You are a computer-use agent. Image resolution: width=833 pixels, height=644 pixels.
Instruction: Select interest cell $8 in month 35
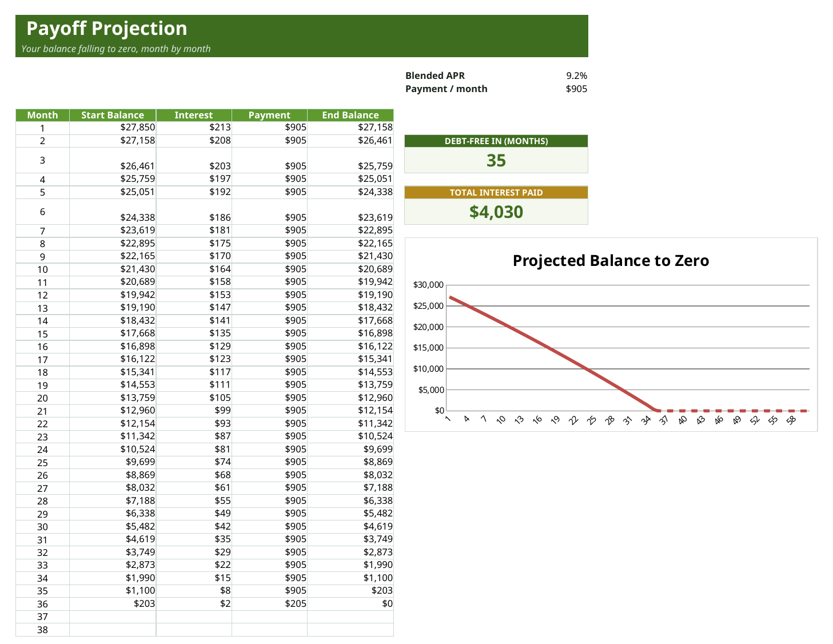194,591
